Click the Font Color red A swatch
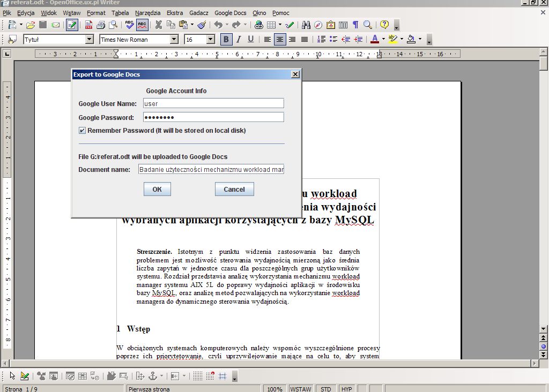This screenshot has width=549, height=392. click(x=375, y=40)
